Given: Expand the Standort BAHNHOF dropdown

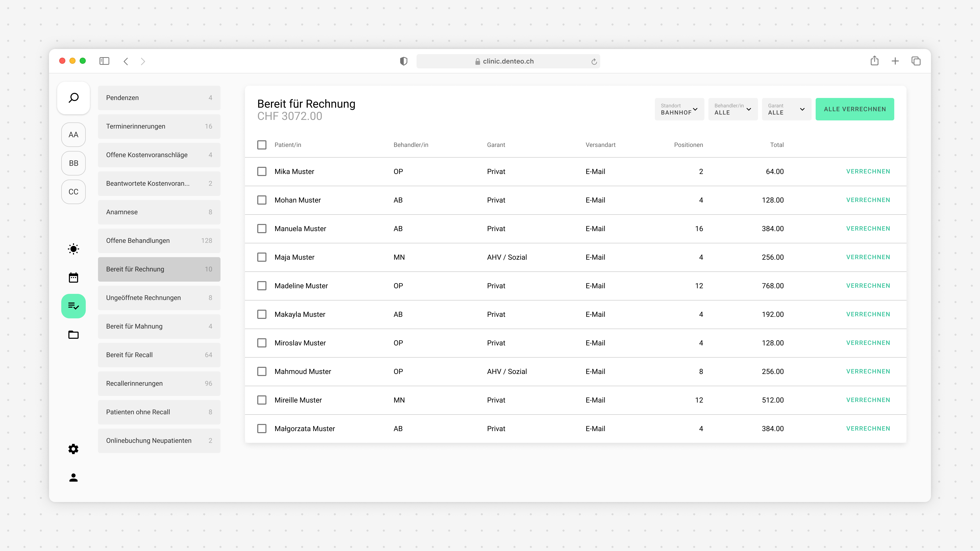Looking at the screenshot, I should pyautogui.click(x=679, y=109).
